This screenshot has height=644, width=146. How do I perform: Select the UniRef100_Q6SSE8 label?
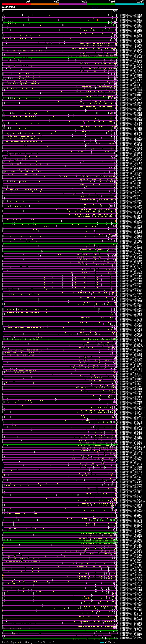click(x=131, y=85)
